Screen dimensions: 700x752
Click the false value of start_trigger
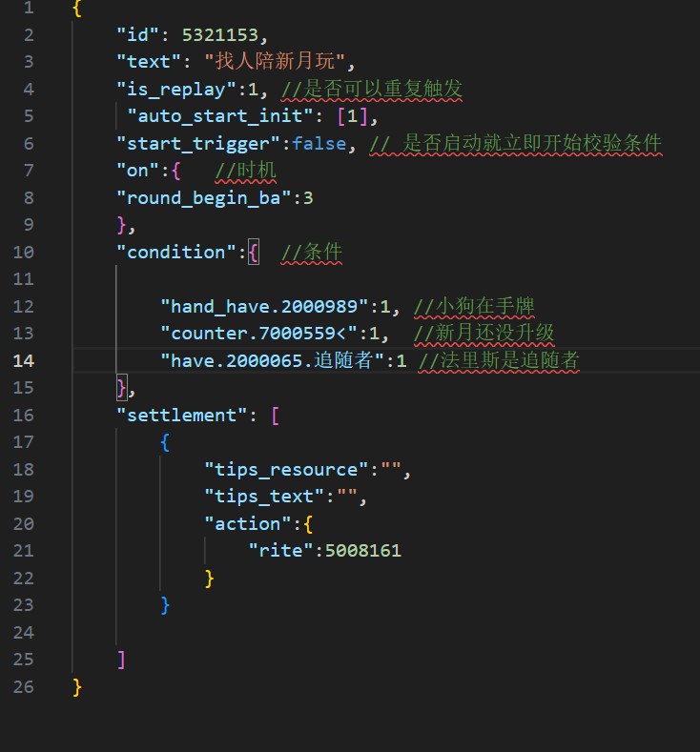pos(319,143)
